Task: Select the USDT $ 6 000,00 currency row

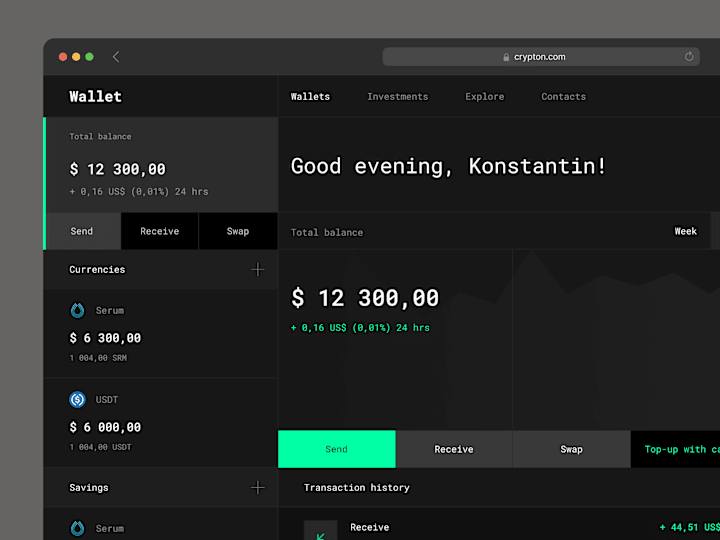Action: tap(161, 423)
